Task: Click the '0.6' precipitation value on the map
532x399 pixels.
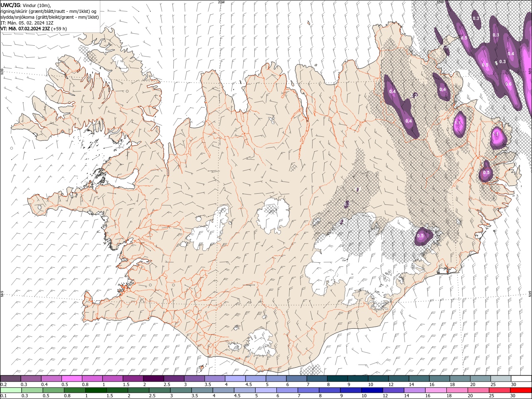Action: [x=508, y=84]
